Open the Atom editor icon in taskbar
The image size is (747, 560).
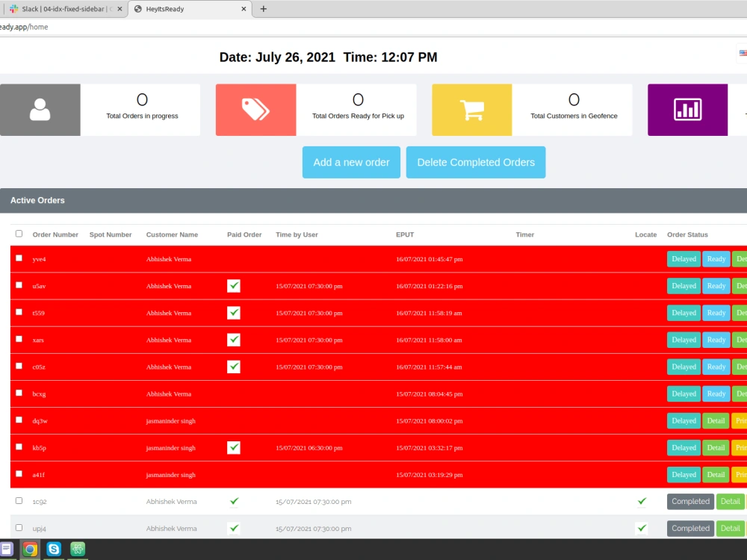coord(78,549)
